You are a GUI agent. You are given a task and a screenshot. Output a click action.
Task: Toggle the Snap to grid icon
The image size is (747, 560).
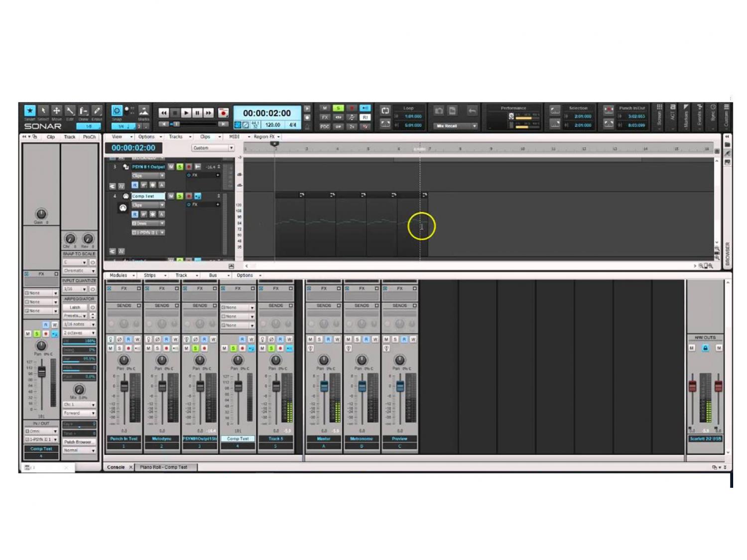click(x=117, y=111)
